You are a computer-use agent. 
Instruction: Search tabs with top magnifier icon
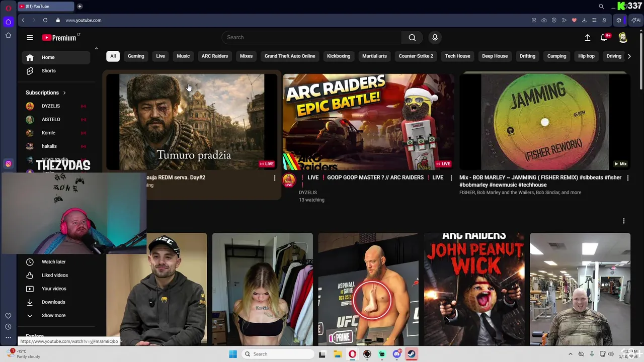tap(601, 6)
